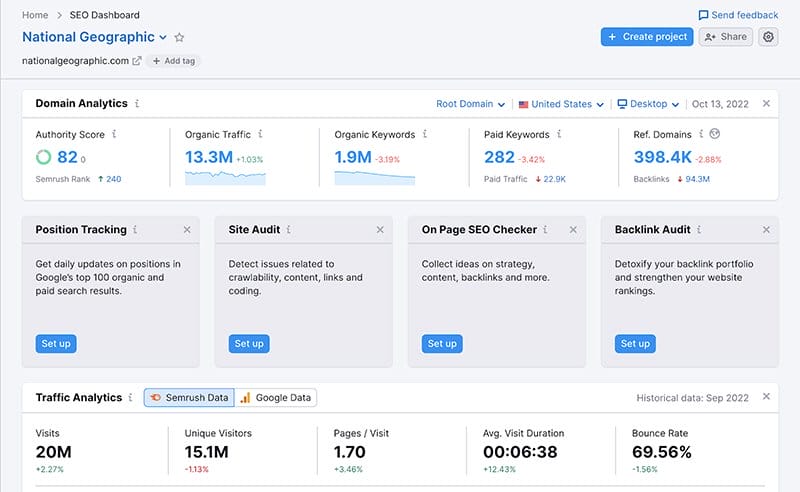
Task: Open the Root Domain dropdown
Action: point(470,104)
